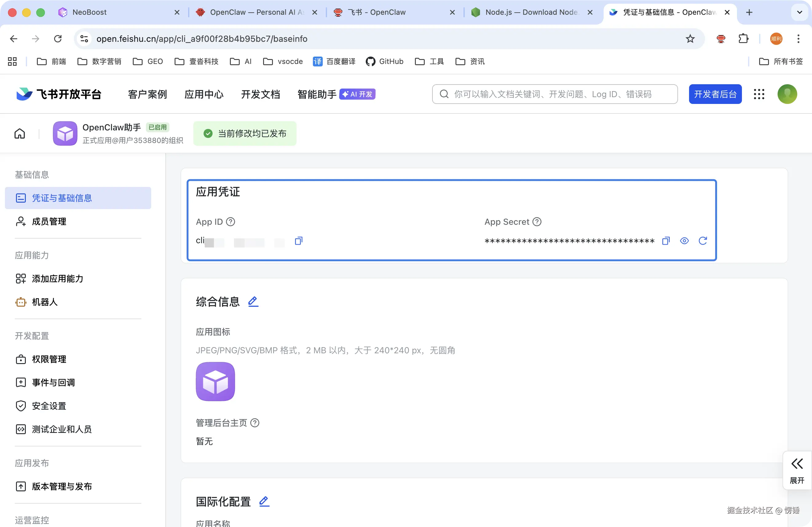Select 权限管理 in sidebar

49,359
